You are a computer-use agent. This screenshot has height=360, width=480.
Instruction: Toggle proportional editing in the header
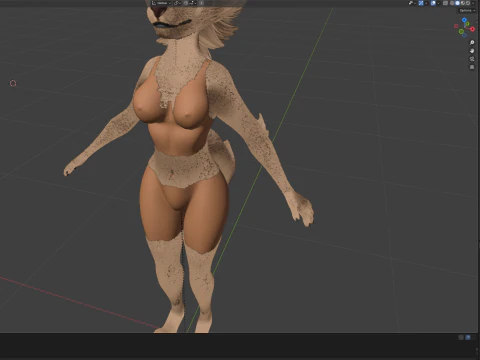[x=201, y=3]
